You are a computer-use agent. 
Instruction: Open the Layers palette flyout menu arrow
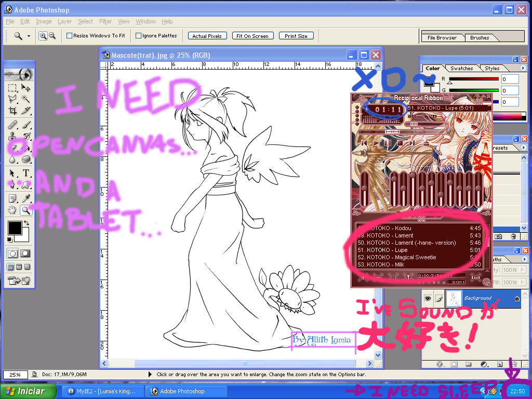point(524,259)
